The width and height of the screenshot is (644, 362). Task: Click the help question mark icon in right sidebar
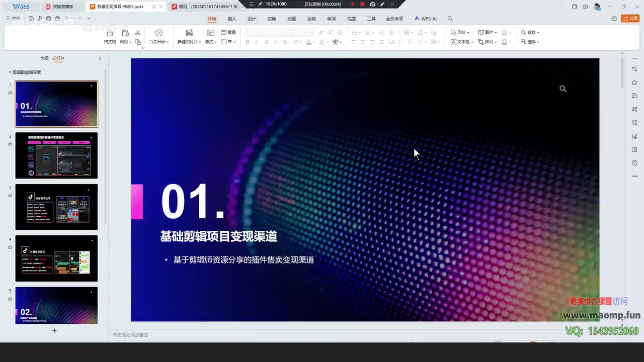[634, 163]
